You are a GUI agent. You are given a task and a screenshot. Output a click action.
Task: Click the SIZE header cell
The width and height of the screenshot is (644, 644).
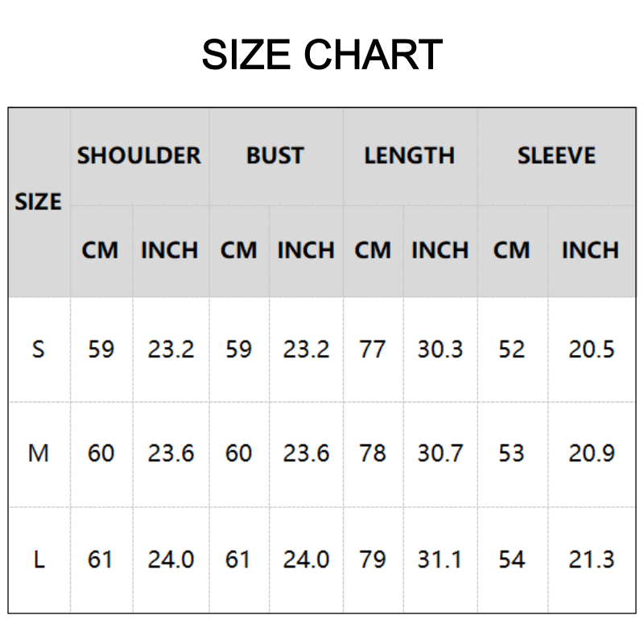[x=39, y=201]
